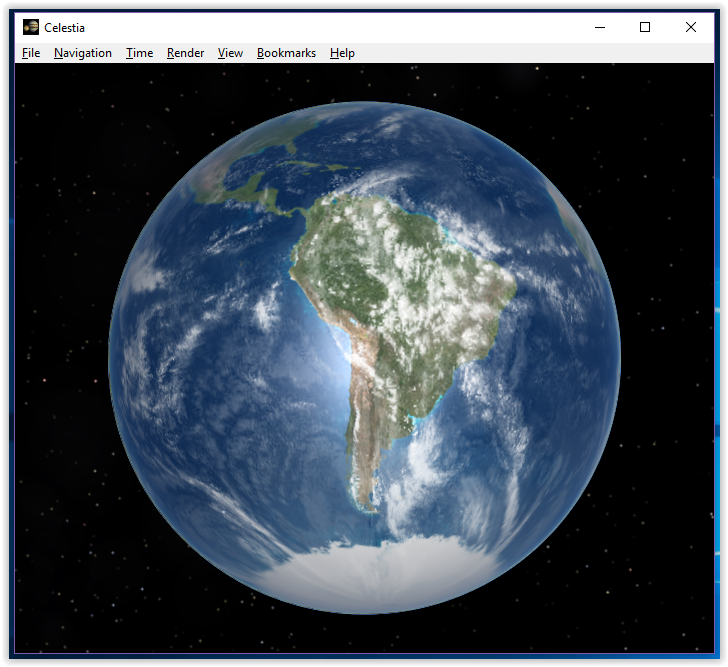Open the Help menu
Viewport: 728px width, 667px height.
click(x=342, y=53)
